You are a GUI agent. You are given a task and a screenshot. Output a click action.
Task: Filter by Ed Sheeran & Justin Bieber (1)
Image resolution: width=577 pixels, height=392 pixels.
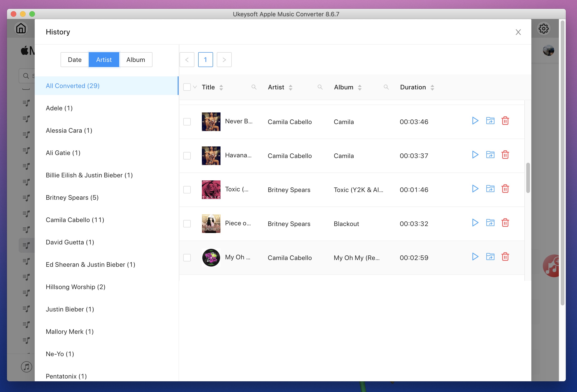click(106, 265)
